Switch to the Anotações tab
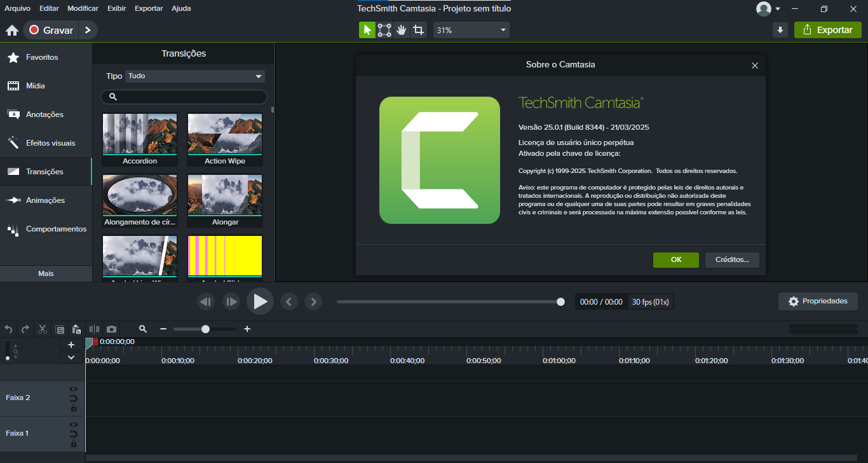This screenshot has width=868, height=463. point(44,114)
